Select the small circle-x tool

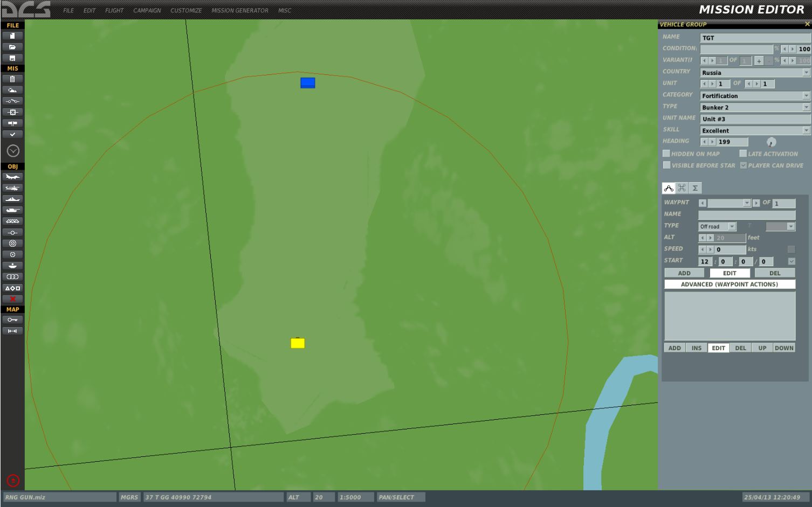click(x=12, y=254)
